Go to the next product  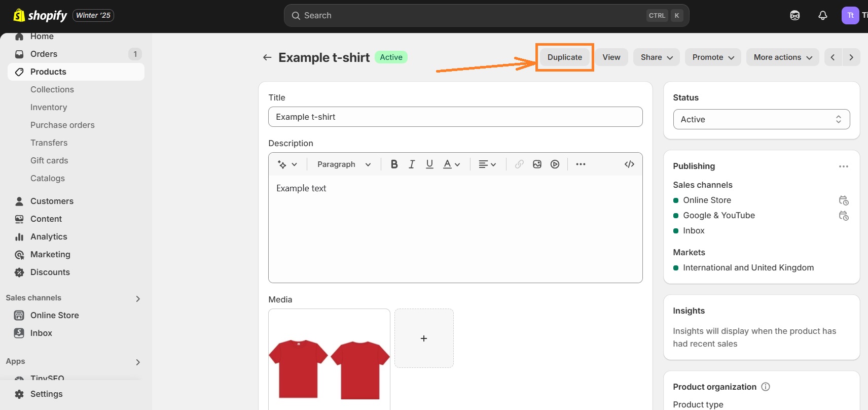tap(851, 57)
